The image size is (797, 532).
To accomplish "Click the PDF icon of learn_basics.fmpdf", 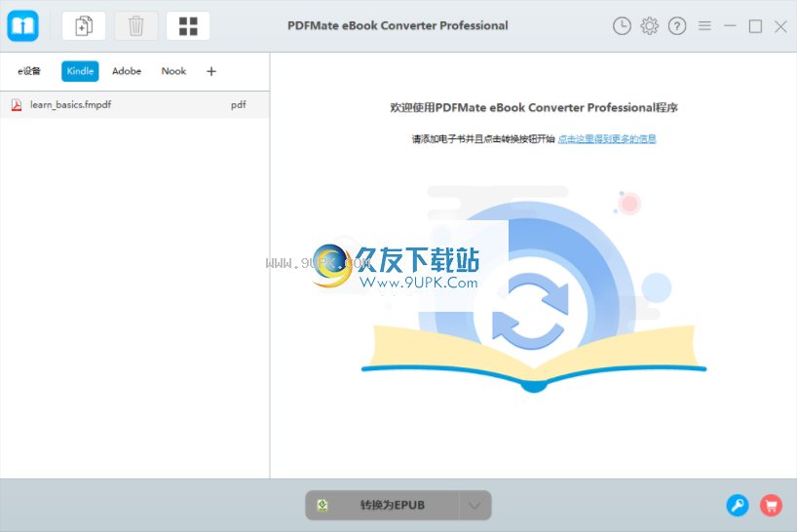I will [x=17, y=105].
